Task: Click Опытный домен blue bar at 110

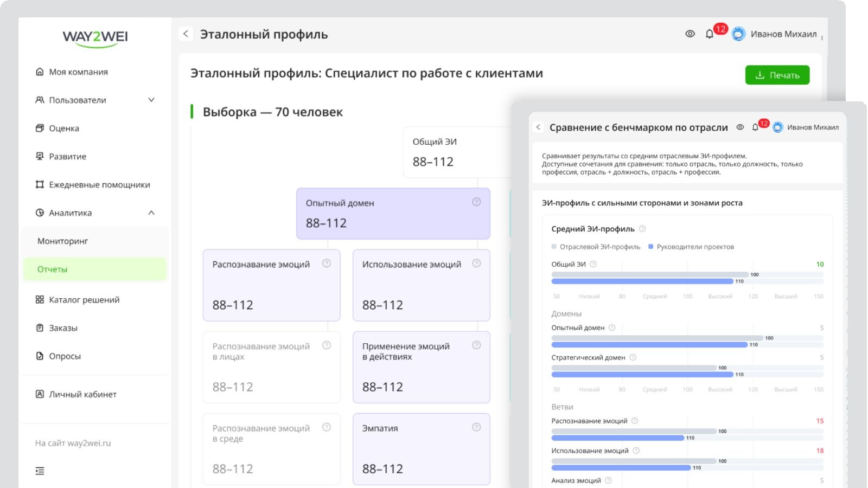Action: [x=649, y=345]
